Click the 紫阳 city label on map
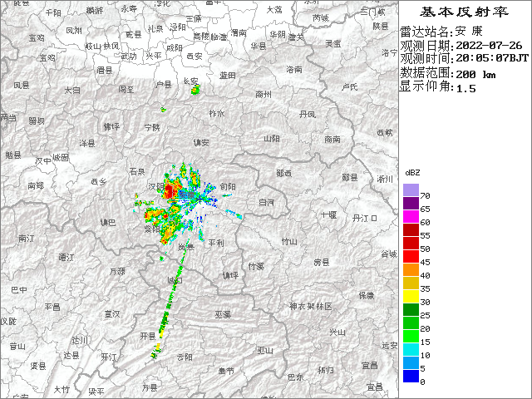The width and height of the screenshot is (532, 399). coord(152,228)
